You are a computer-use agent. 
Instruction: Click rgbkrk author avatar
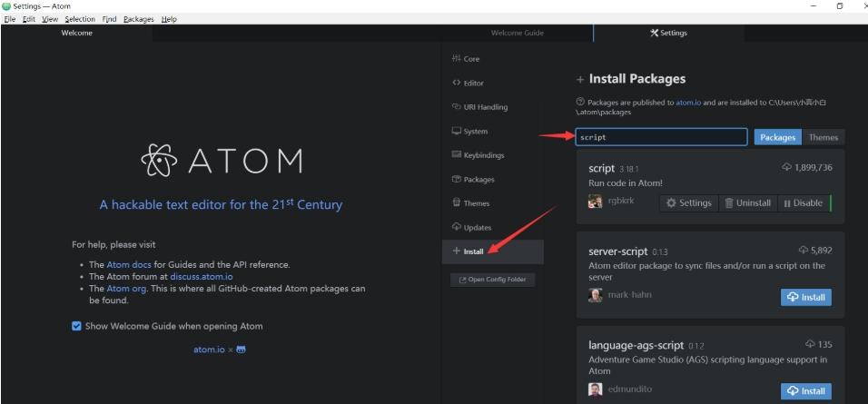[595, 202]
